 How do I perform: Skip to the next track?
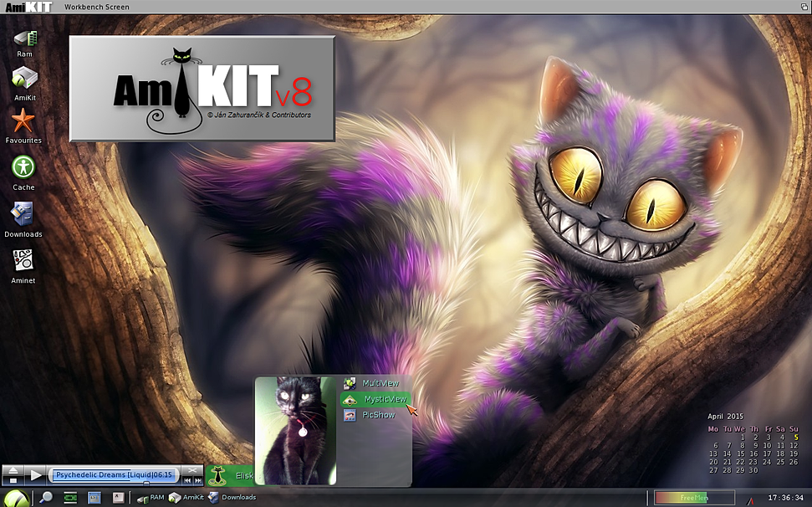[x=198, y=480]
